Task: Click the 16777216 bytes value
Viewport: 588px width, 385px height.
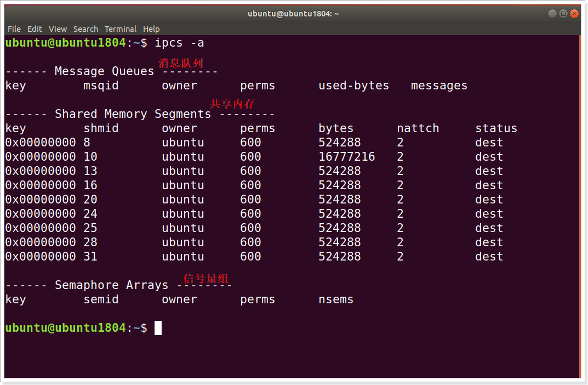Action: (346, 157)
